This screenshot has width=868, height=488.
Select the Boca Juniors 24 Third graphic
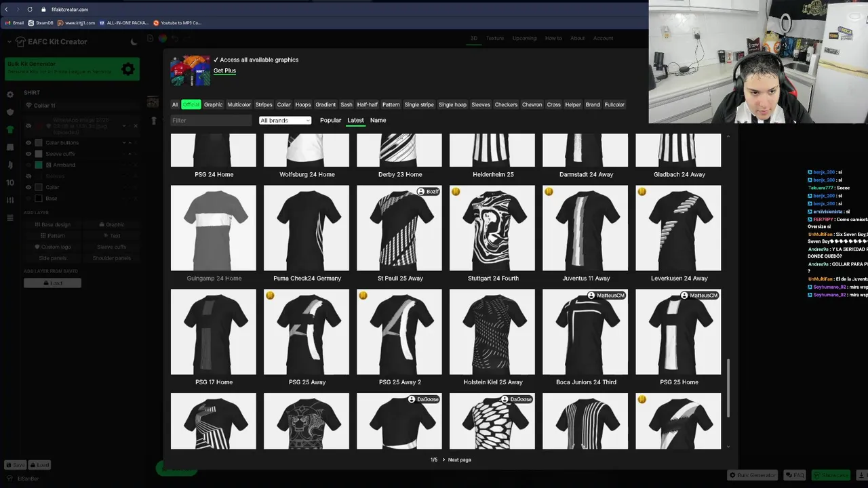[x=585, y=332]
